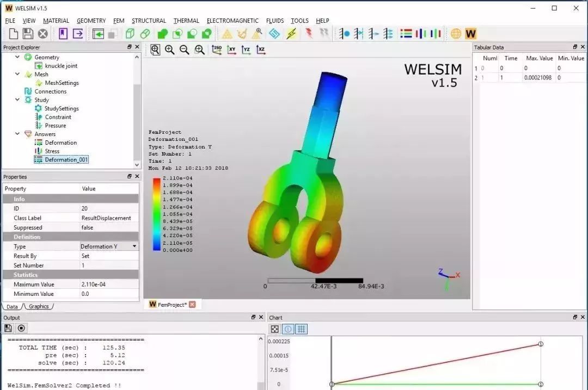The width and height of the screenshot is (588, 390).
Task: Click the multicolor list result icon
Action: pyautogui.click(x=406, y=34)
